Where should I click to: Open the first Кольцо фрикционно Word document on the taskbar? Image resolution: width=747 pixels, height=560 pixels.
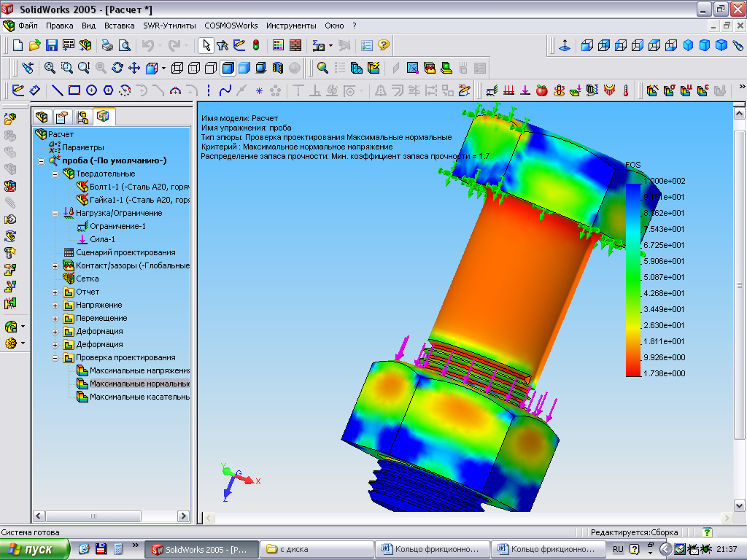433,549
